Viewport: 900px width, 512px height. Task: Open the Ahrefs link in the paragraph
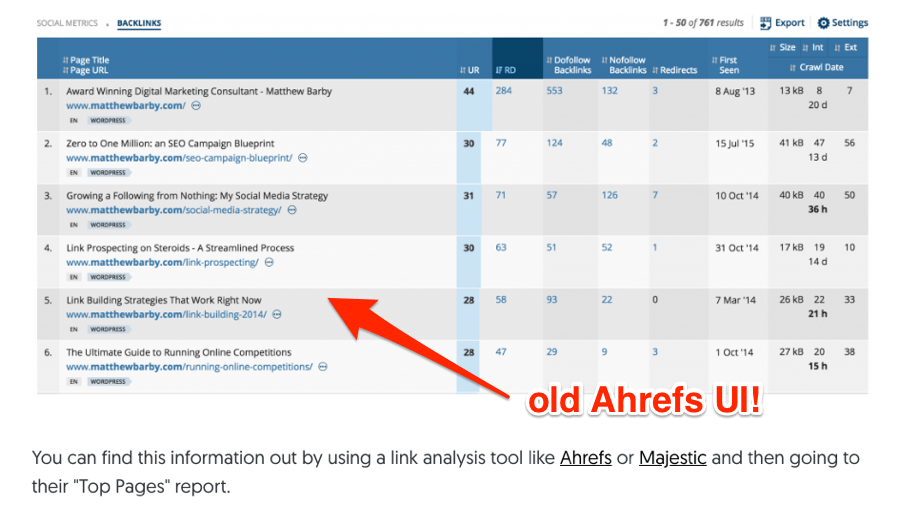pyautogui.click(x=585, y=457)
